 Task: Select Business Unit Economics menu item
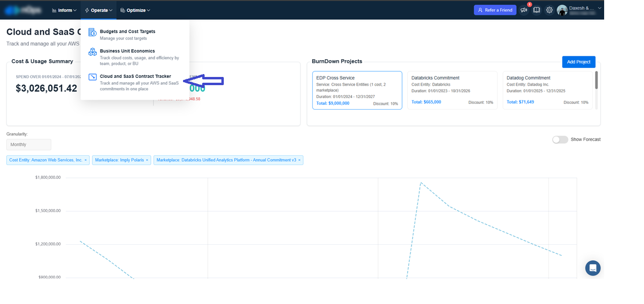[x=135, y=57]
